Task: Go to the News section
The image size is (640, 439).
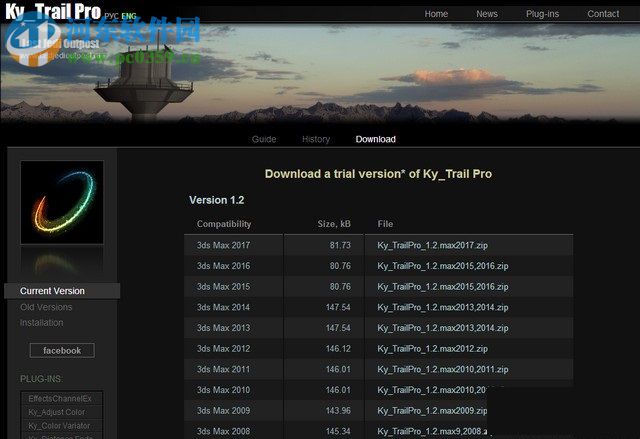Action: pos(487,14)
